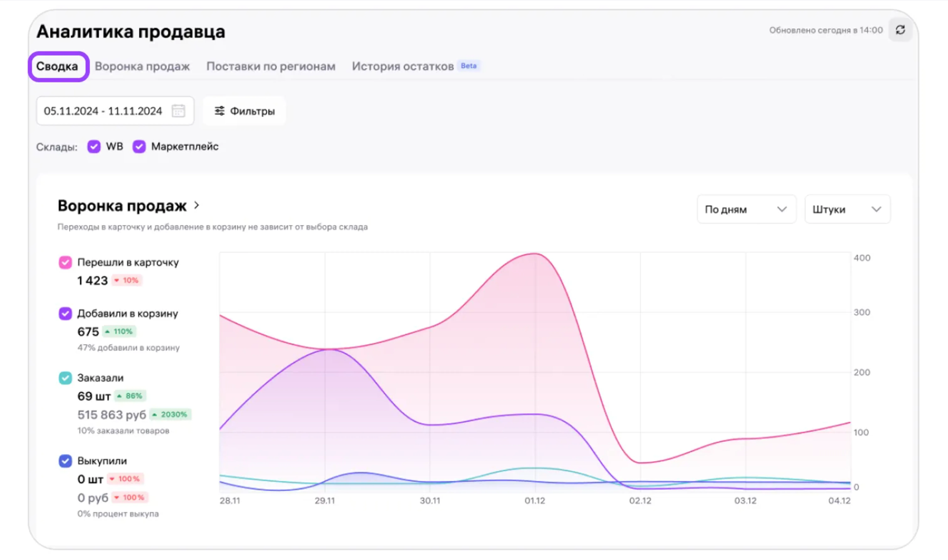Viewport: 948px width, 560px height.
Task: Click the red 10% decrease badge
Action: tap(126, 280)
